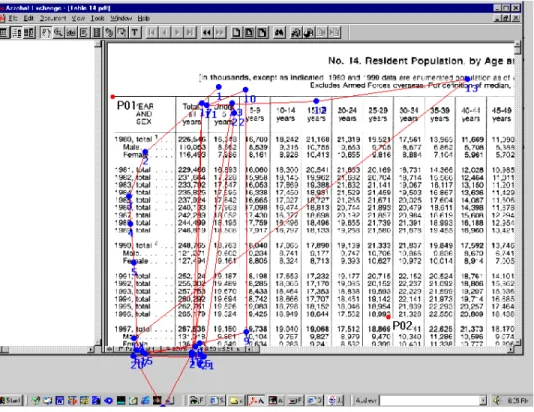Click the '20-24 years' column header
Image resolution: width=534 pixels, height=412 pixels.
[347, 114]
